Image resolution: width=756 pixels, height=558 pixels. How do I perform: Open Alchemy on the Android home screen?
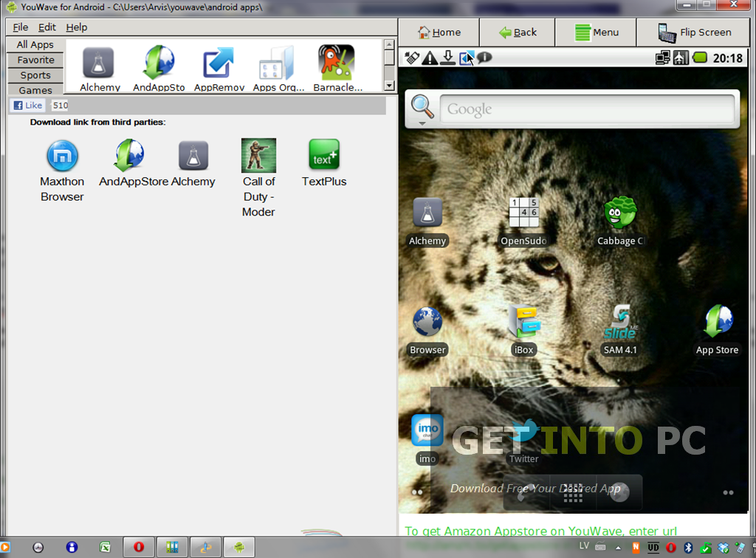(x=427, y=222)
